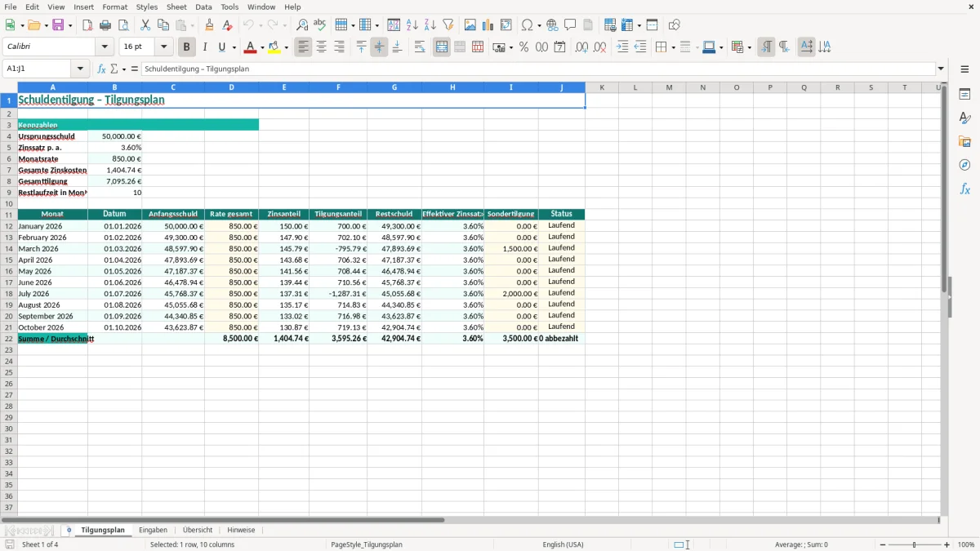
Task: Export directly as PDF
Action: point(87,25)
